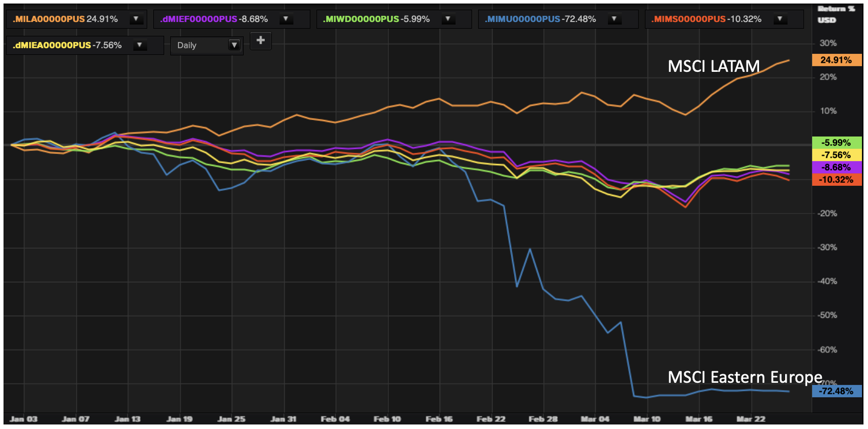Viewport: 868px width, 429px height.
Task: Click the blue -72.48% value tag
Action: (837, 391)
